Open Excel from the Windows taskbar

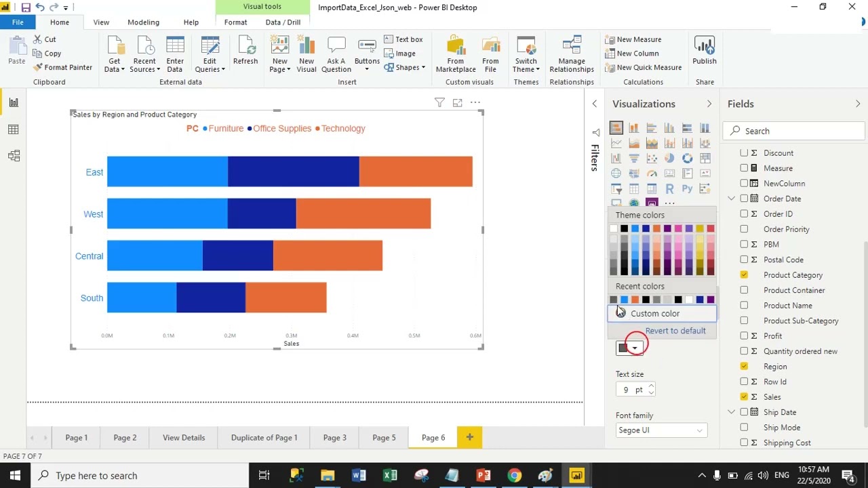390,475
